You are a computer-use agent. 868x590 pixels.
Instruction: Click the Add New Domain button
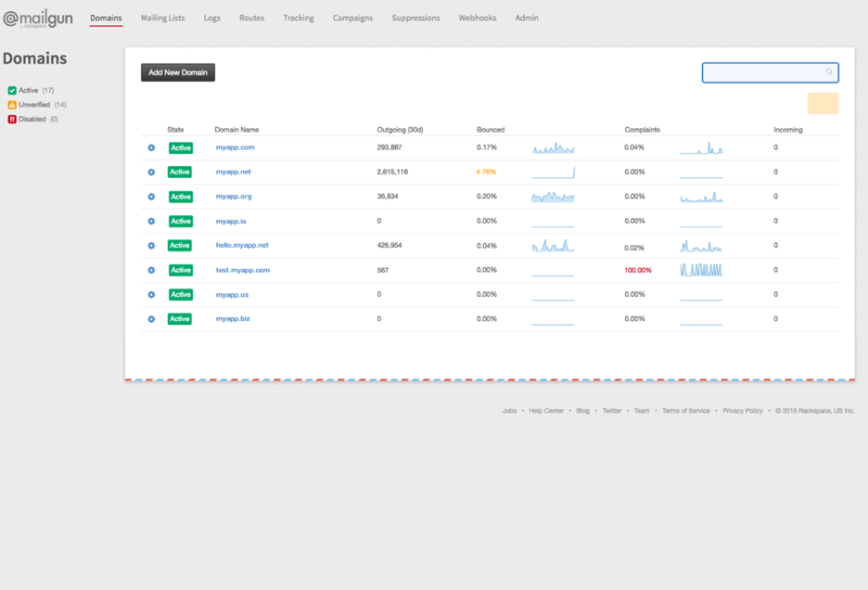tap(177, 71)
